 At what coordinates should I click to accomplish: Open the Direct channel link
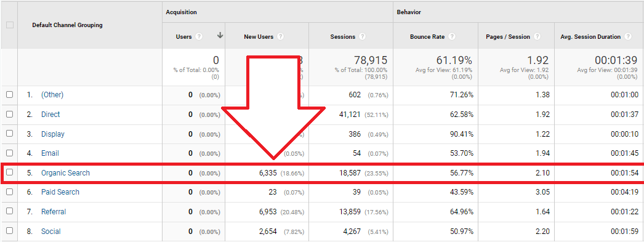pos(50,114)
